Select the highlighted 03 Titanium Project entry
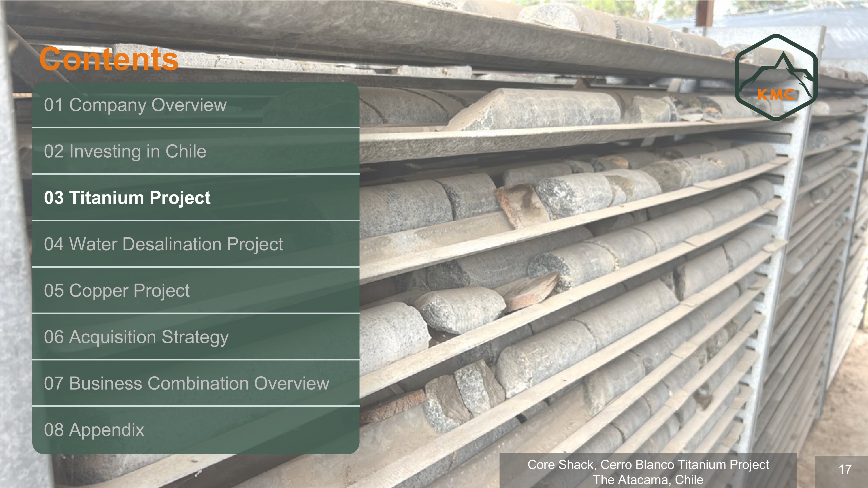 click(x=196, y=198)
